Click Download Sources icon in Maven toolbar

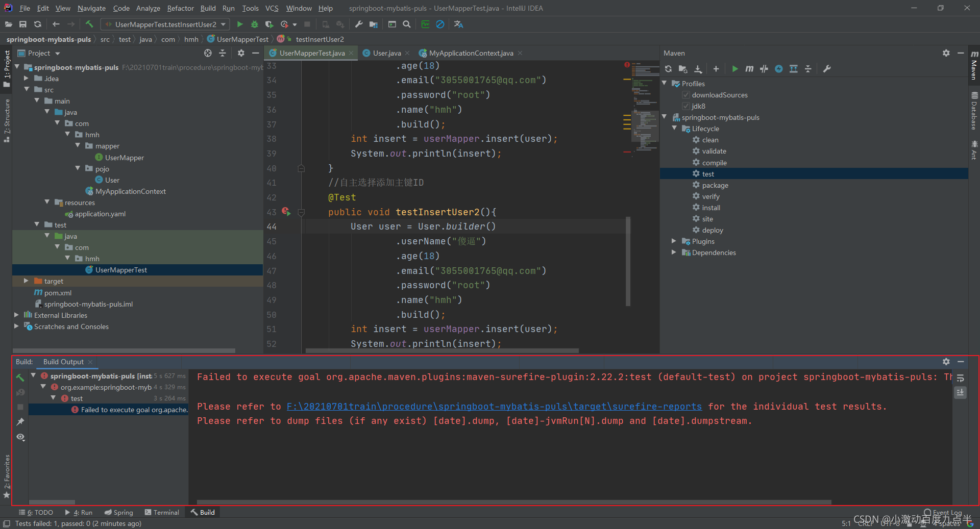(698, 69)
